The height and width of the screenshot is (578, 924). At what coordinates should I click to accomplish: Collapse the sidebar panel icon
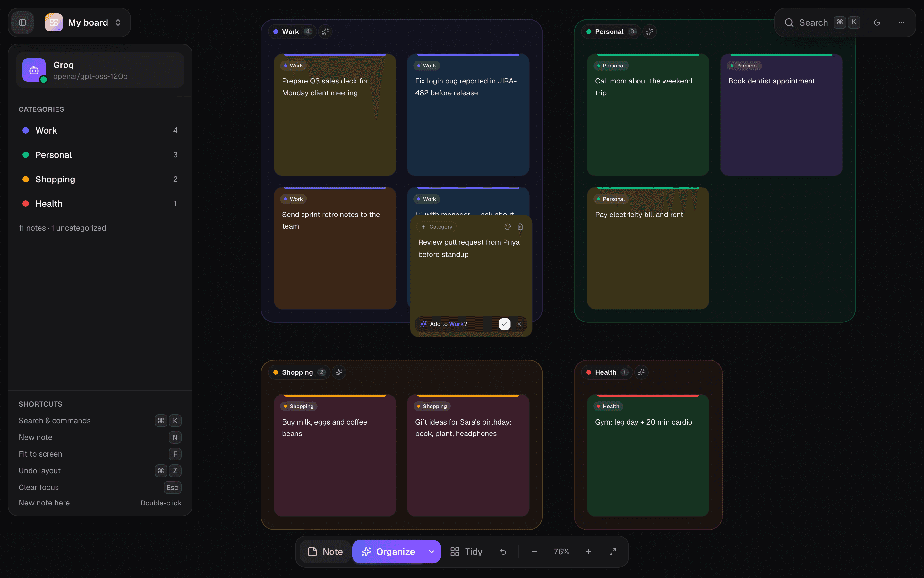[x=22, y=22]
